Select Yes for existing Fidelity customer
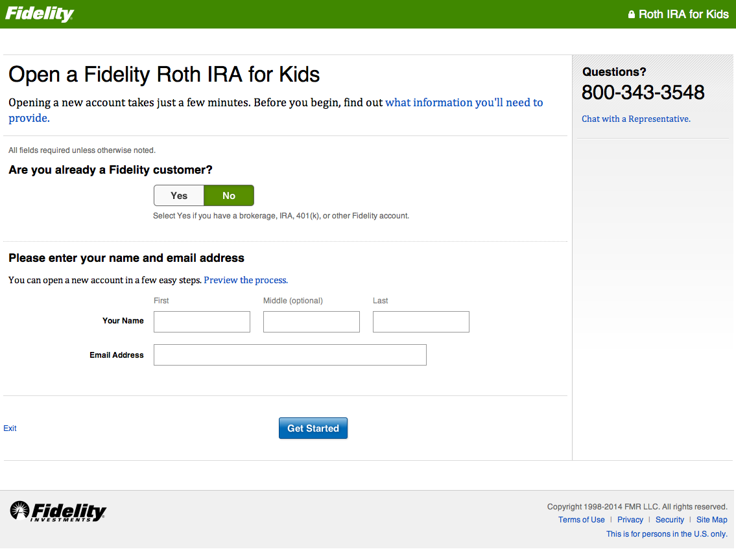Viewport: 736px width, 560px height. tap(179, 196)
